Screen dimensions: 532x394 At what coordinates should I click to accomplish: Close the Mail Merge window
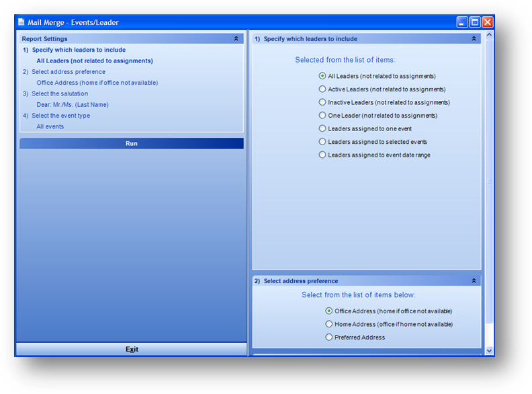(x=488, y=22)
